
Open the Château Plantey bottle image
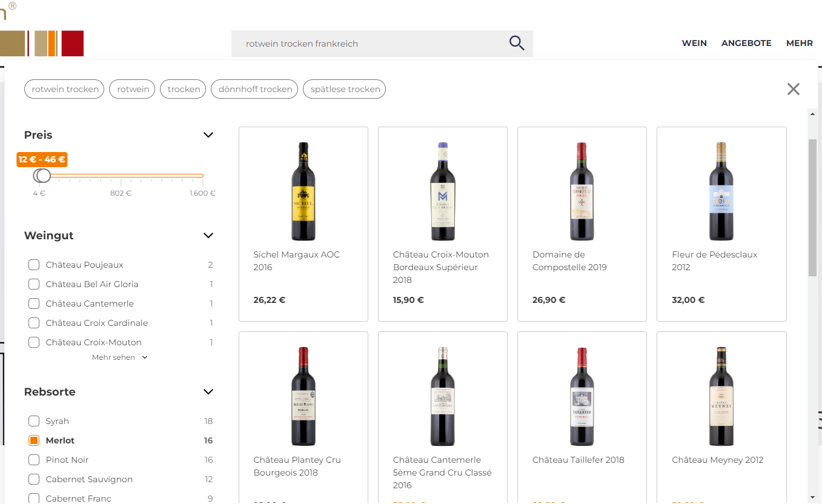(x=303, y=396)
